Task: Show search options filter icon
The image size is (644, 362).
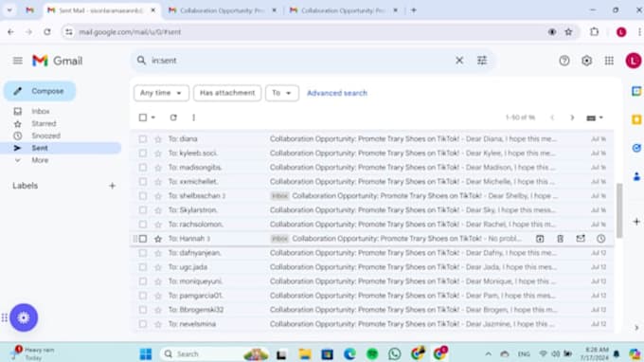Action: tap(482, 61)
